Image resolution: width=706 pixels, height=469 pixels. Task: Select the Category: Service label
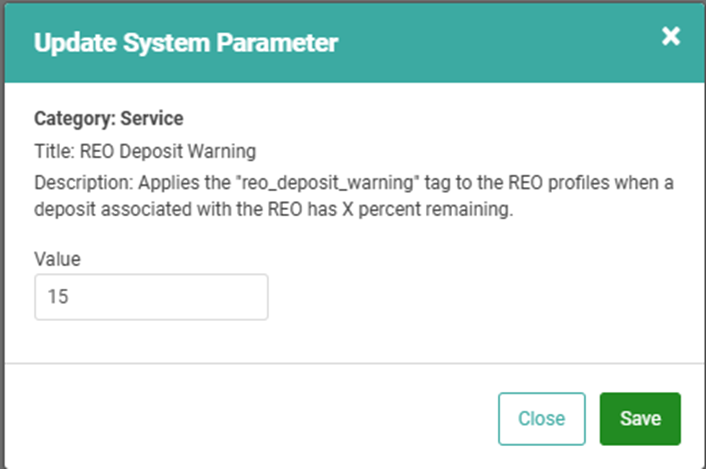coord(109,118)
